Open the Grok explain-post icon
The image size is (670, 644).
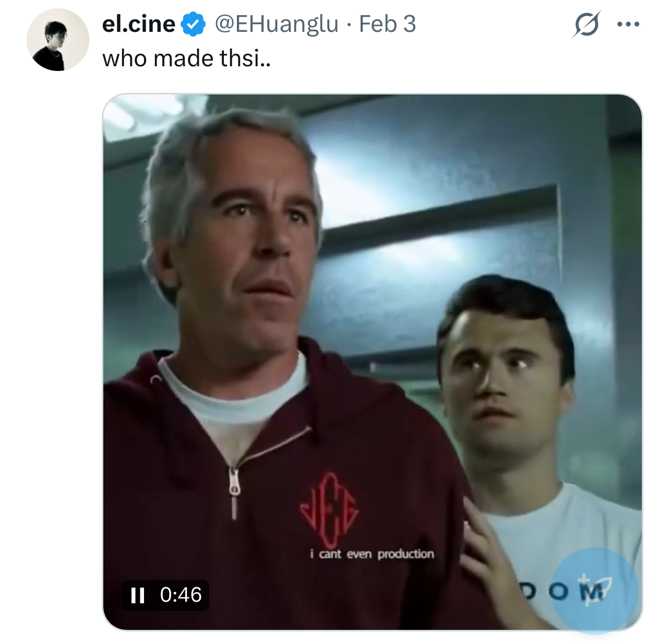[x=587, y=24]
